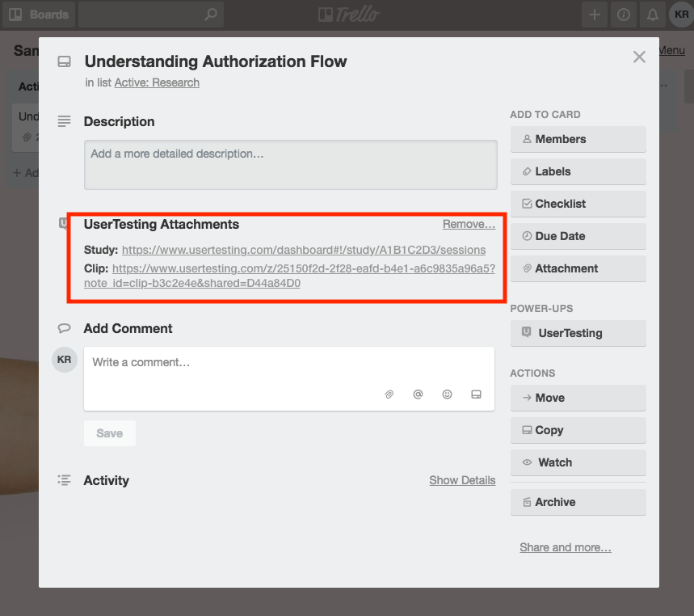Open the UserTesting study sessions link
The image size is (694, 616).
304,250
